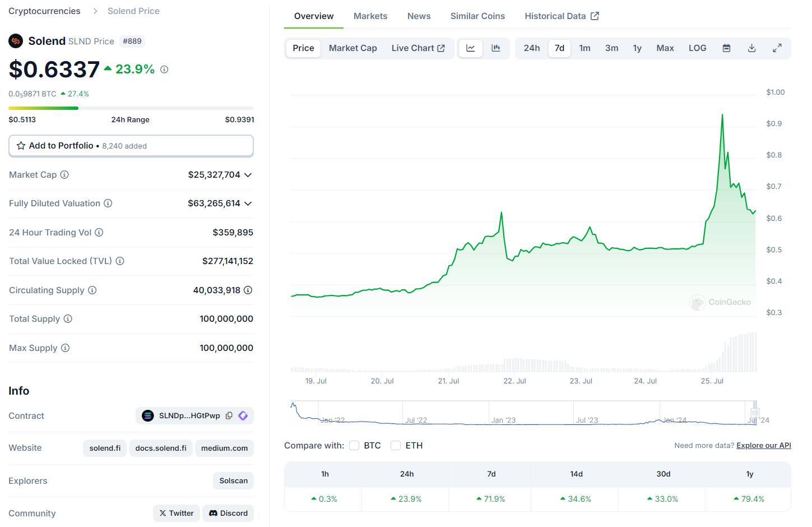Click info icon beside 40,033,918 value

[x=248, y=290]
